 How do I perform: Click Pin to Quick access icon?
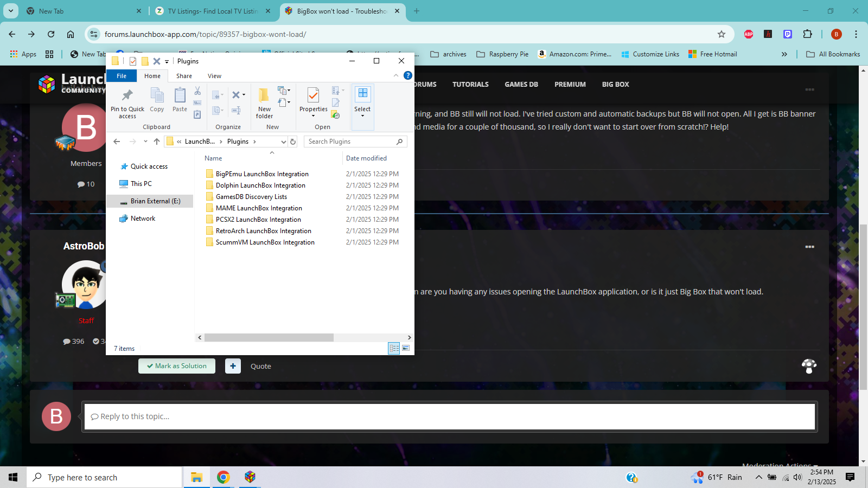pyautogui.click(x=127, y=97)
